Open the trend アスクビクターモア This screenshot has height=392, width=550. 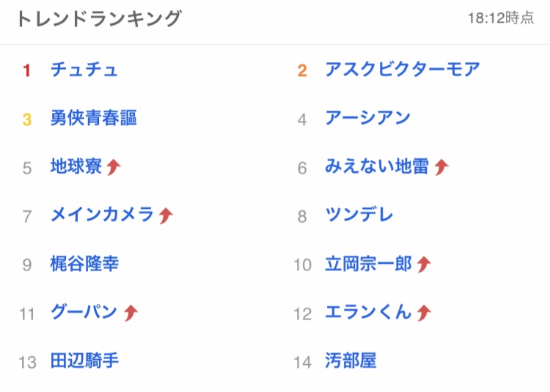click(x=402, y=70)
